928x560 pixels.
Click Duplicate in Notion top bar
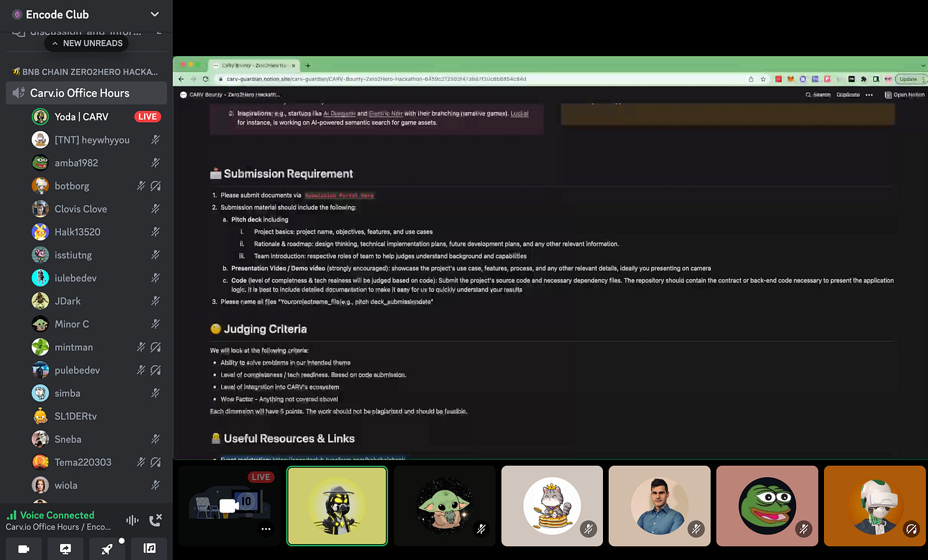(848, 94)
